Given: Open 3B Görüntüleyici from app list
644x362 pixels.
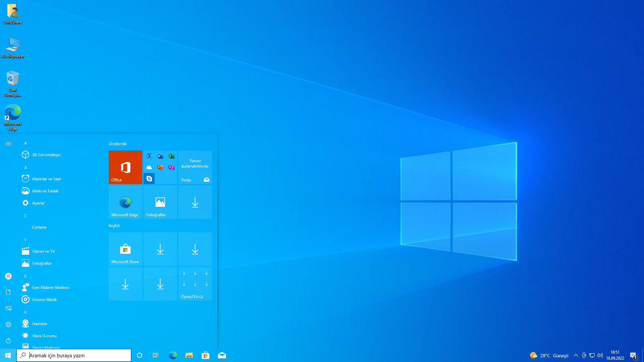Looking at the screenshot, I should [x=60, y=155].
